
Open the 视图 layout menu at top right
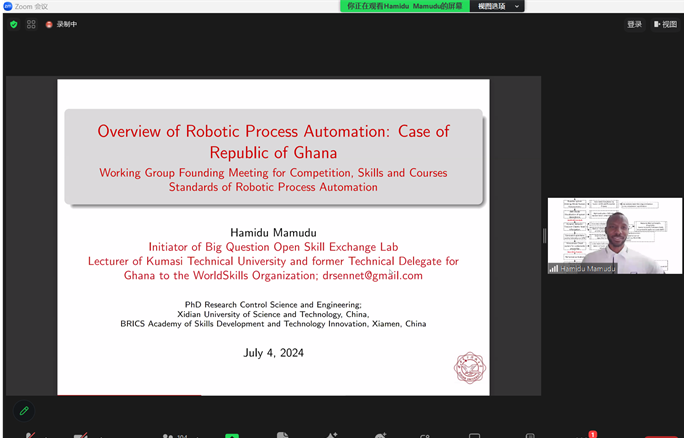665,24
